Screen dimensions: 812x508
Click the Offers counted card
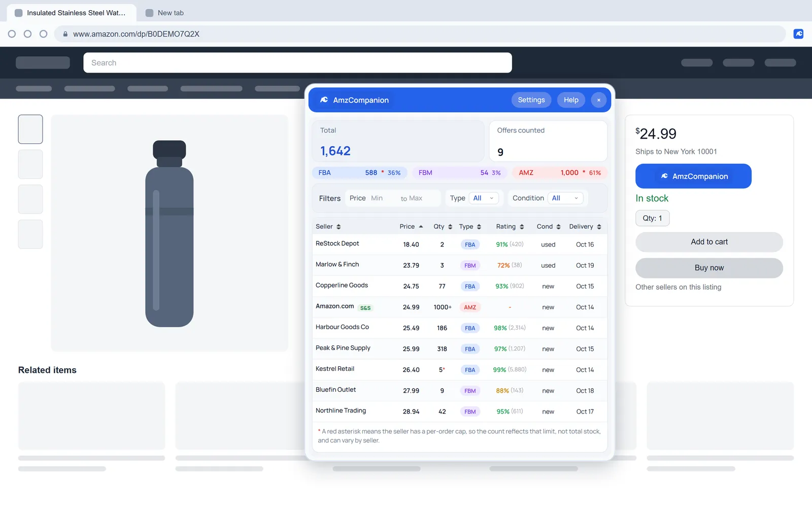pos(548,141)
